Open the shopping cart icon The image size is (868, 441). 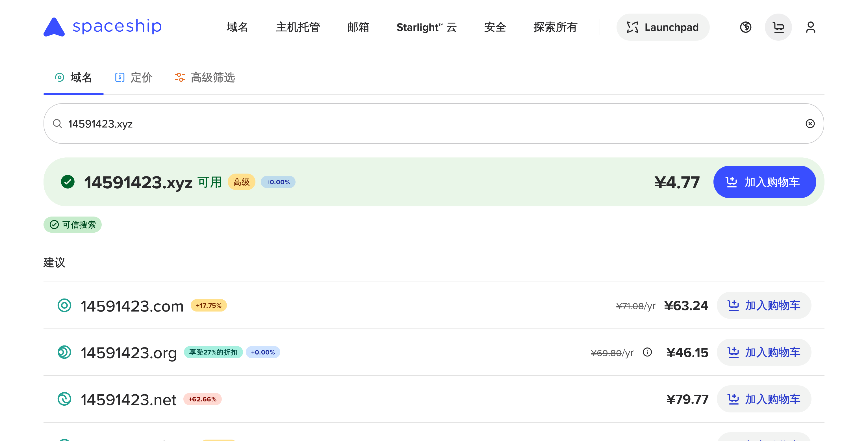[778, 27]
